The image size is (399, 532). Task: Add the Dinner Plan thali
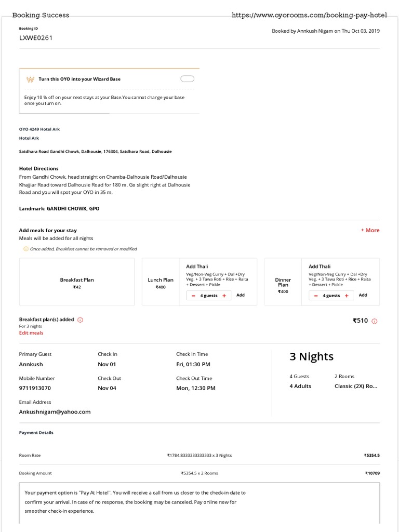(363, 295)
